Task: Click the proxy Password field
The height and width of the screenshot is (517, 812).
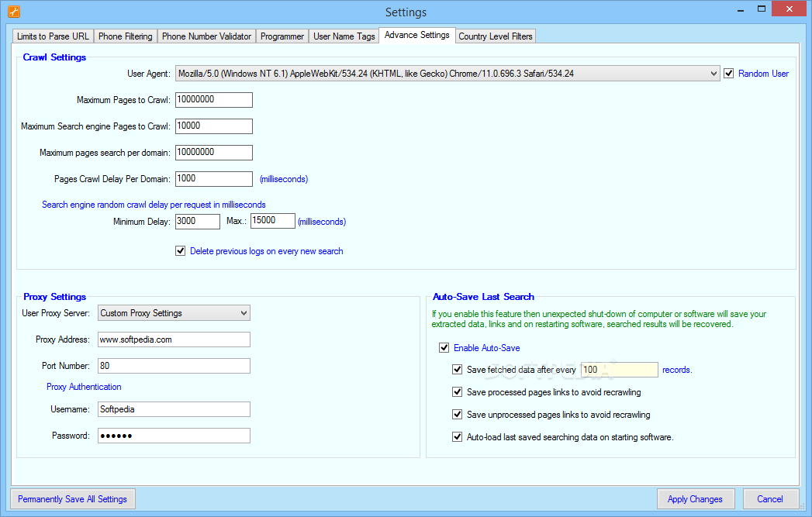Action: pos(174,436)
